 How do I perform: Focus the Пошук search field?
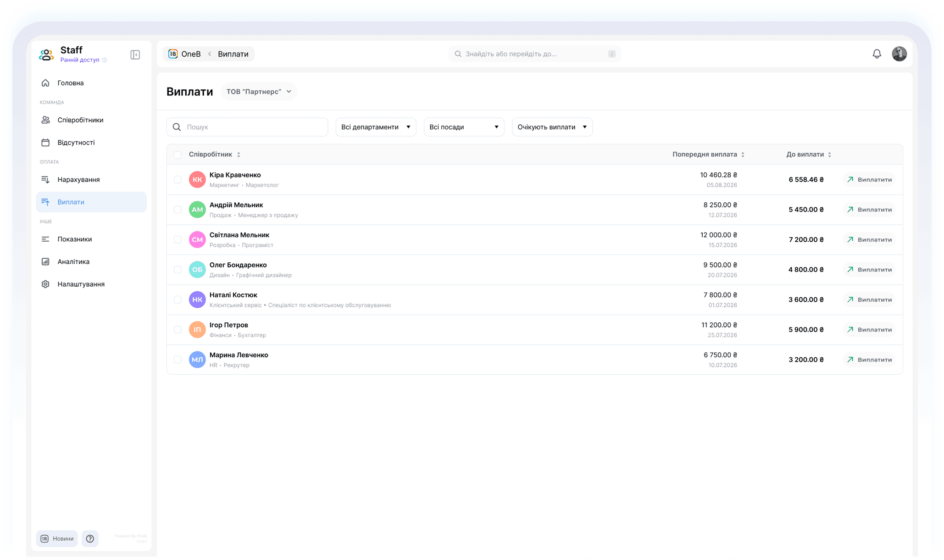coord(247,127)
